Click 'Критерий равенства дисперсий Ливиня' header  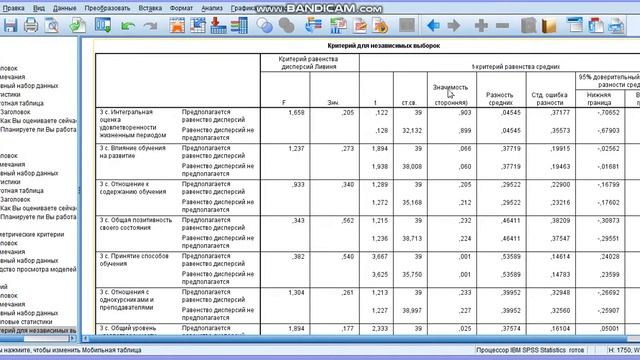coord(309,63)
